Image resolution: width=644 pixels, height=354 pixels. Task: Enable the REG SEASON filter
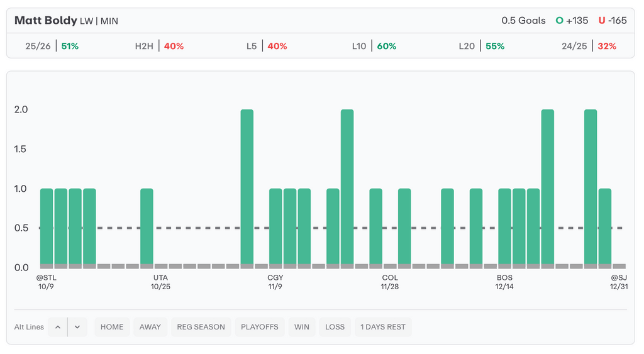(201, 327)
